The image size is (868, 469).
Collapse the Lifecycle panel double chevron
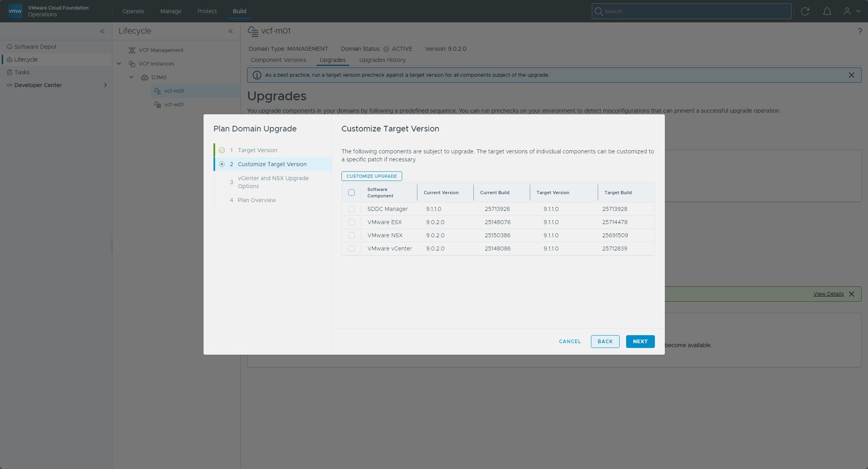point(231,31)
